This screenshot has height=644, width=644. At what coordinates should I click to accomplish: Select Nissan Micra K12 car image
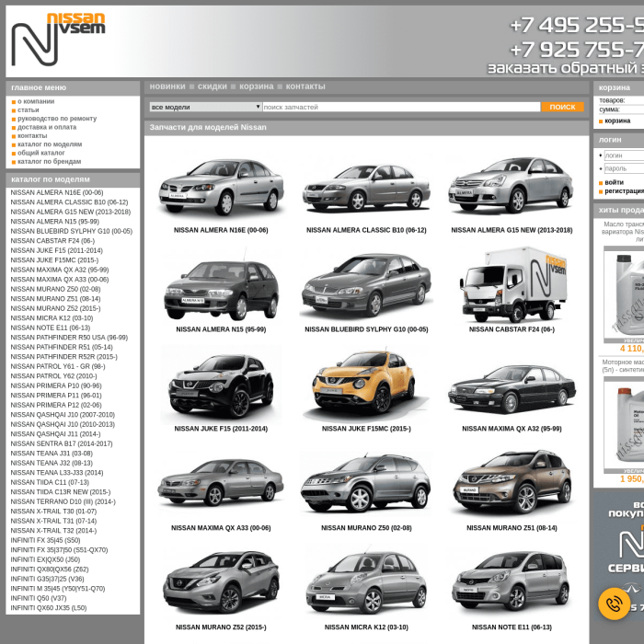366,582
